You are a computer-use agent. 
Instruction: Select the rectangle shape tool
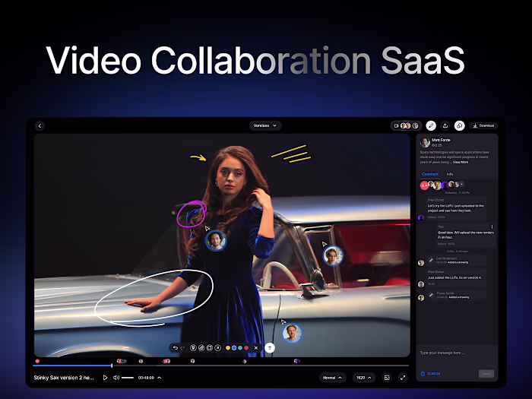(x=209, y=348)
